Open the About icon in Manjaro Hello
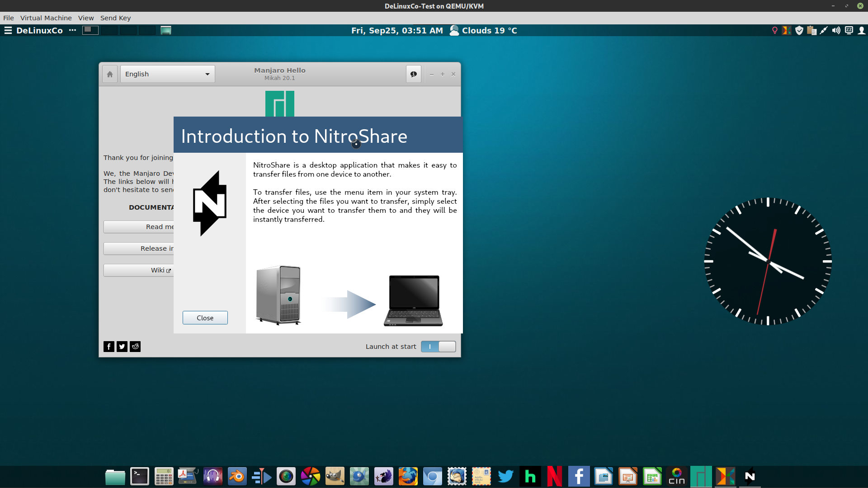 tap(414, 74)
